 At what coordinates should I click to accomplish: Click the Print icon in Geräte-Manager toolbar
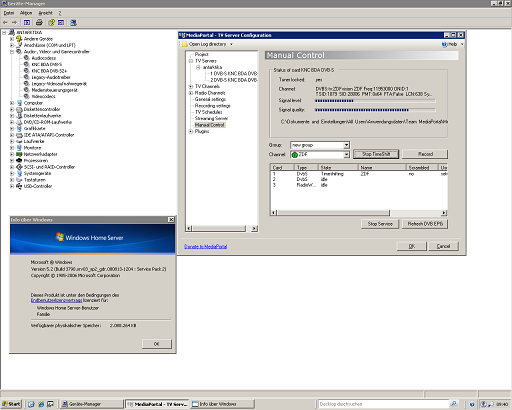[39, 23]
